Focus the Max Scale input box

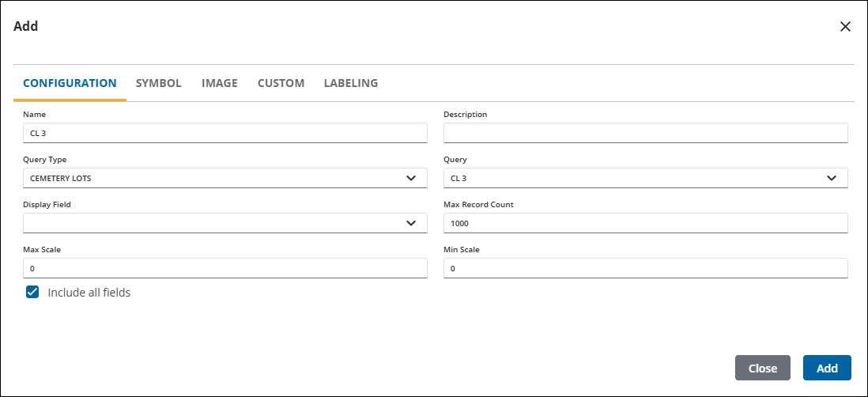point(225,268)
